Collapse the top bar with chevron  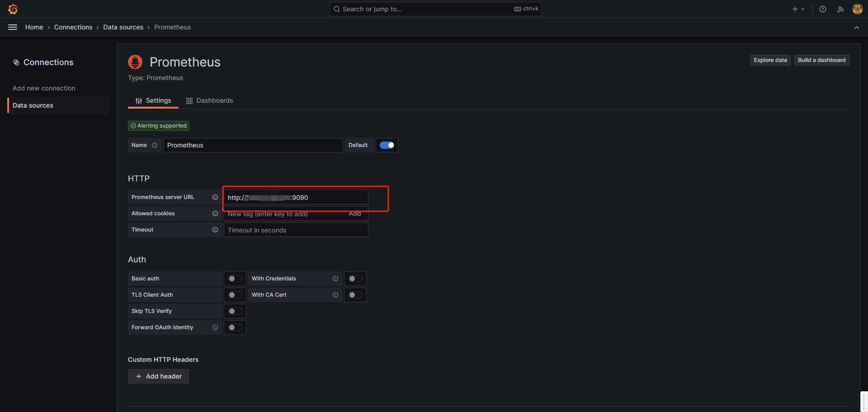857,28
